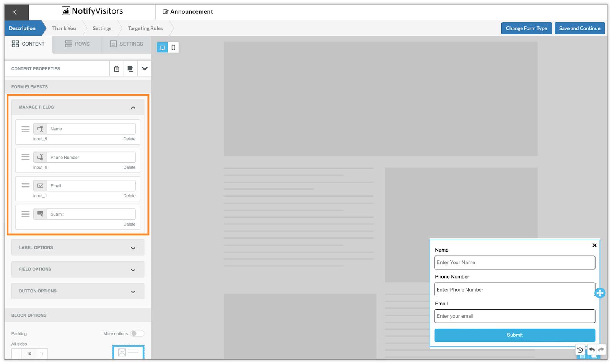This screenshot has width=612, height=364.
Task: Decrease padding with minus button
Action: tap(16, 354)
